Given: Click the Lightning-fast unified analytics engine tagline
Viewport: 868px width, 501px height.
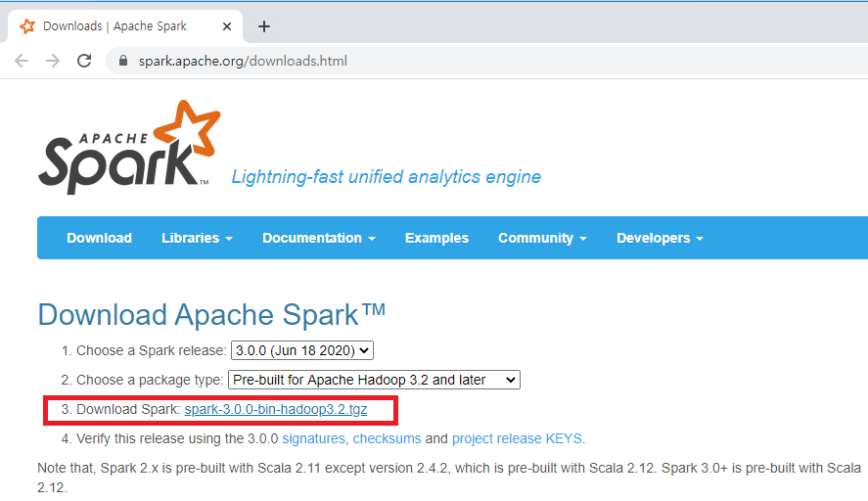Looking at the screenshot, I should tap(386, 176).
